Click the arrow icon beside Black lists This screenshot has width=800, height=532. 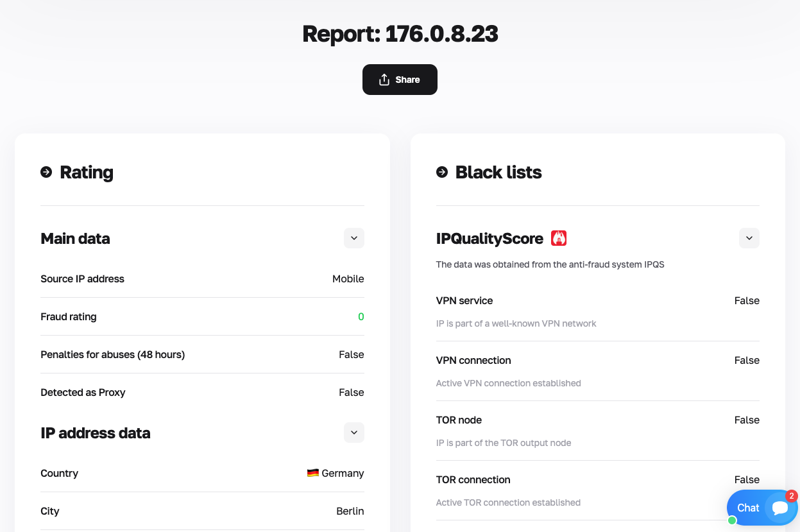[442, 172]
